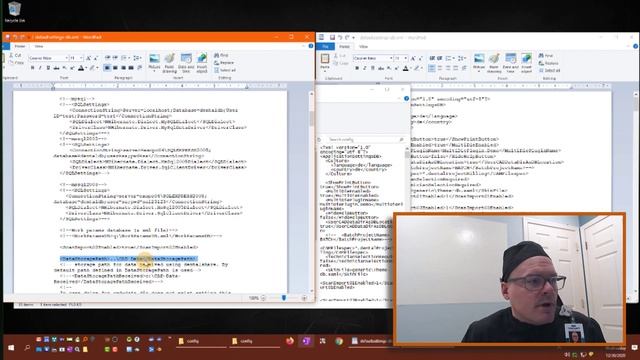
Task: Save document from right WordPad quick access
Action: point(332,38)
